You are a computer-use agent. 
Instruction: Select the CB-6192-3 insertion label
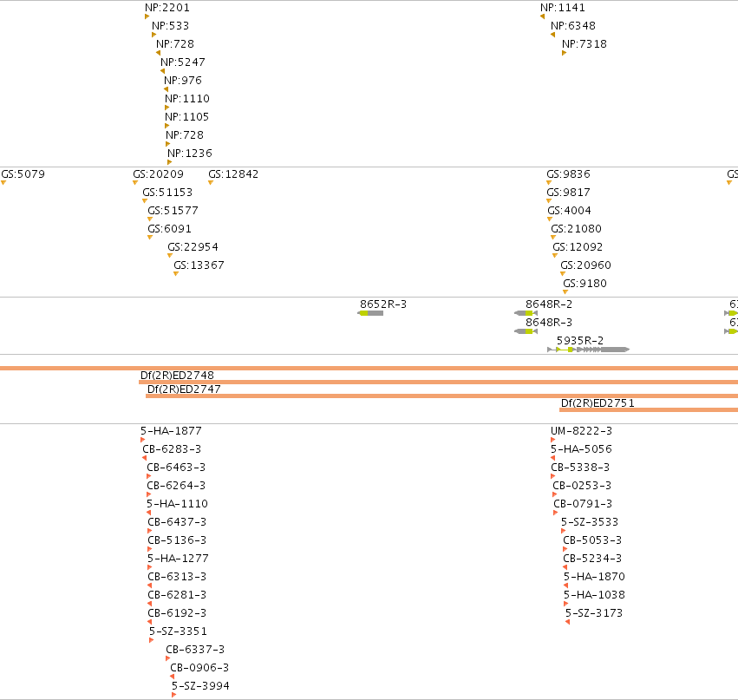tap(177, 613)
